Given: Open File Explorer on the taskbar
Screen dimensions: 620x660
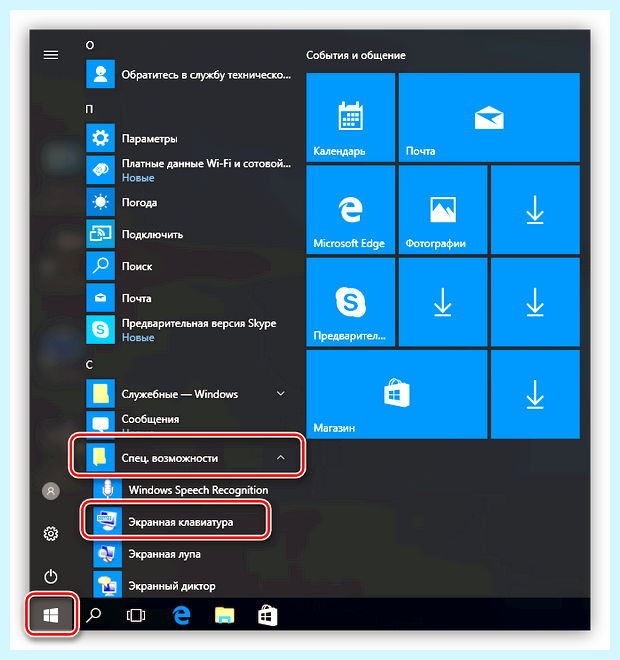Looking at the screenshot, I should 224,615.
